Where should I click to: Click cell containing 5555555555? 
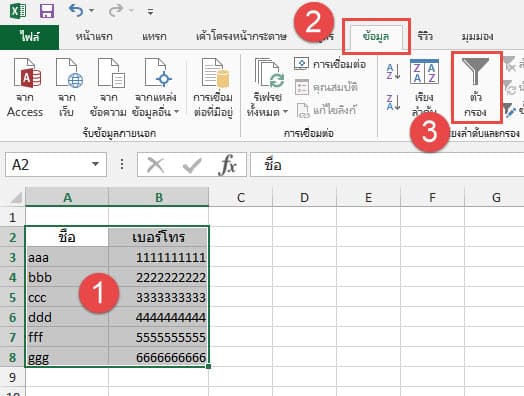click(159, 337)
